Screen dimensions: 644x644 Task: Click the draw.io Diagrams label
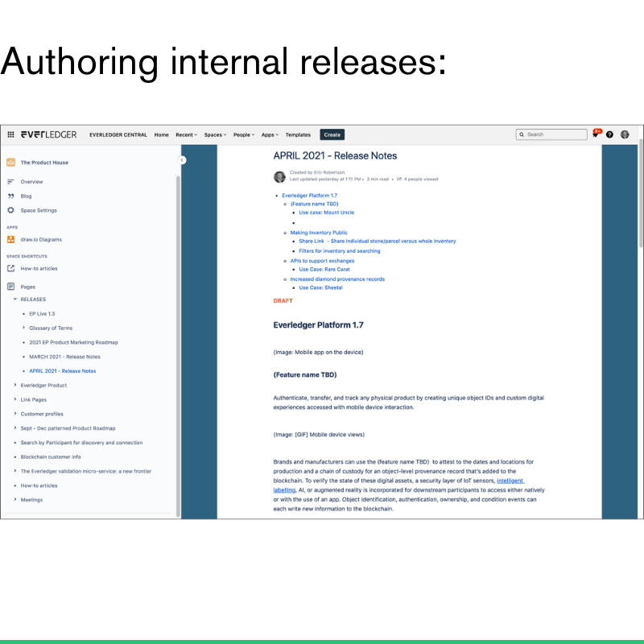click(x=41, y=239)
